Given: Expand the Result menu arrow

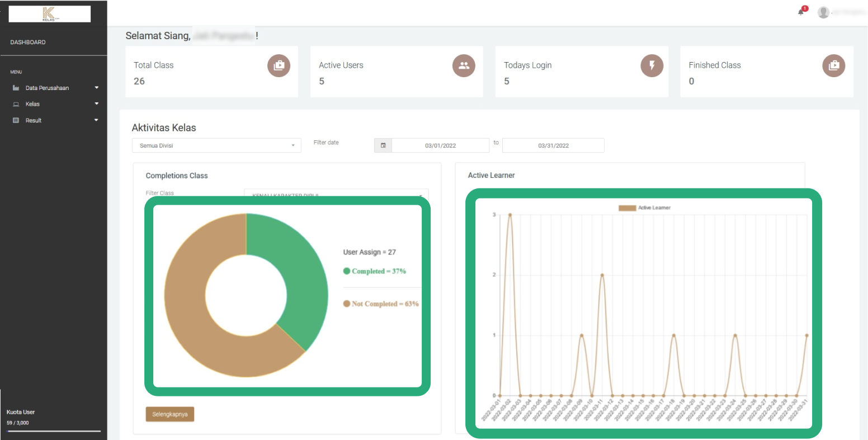Looking at the screenshot, I should coord(97,120).
